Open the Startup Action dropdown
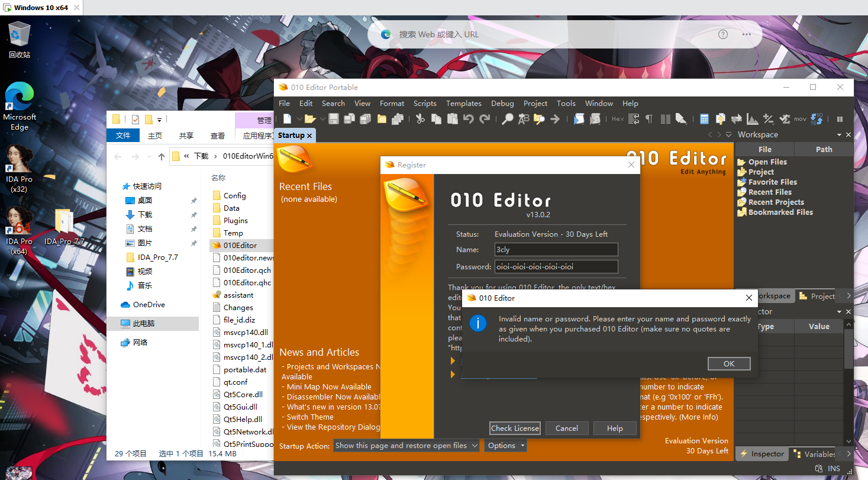 406,446
